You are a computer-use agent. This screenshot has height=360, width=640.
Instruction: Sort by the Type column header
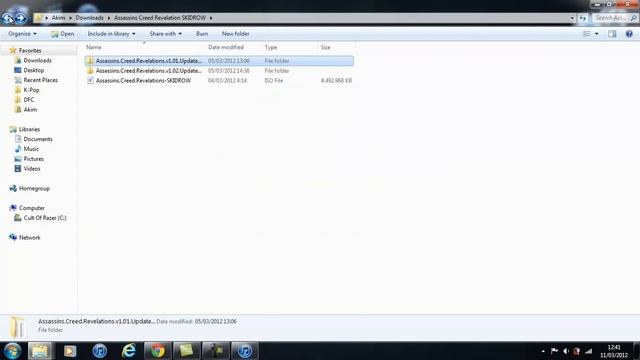(271, 47)
